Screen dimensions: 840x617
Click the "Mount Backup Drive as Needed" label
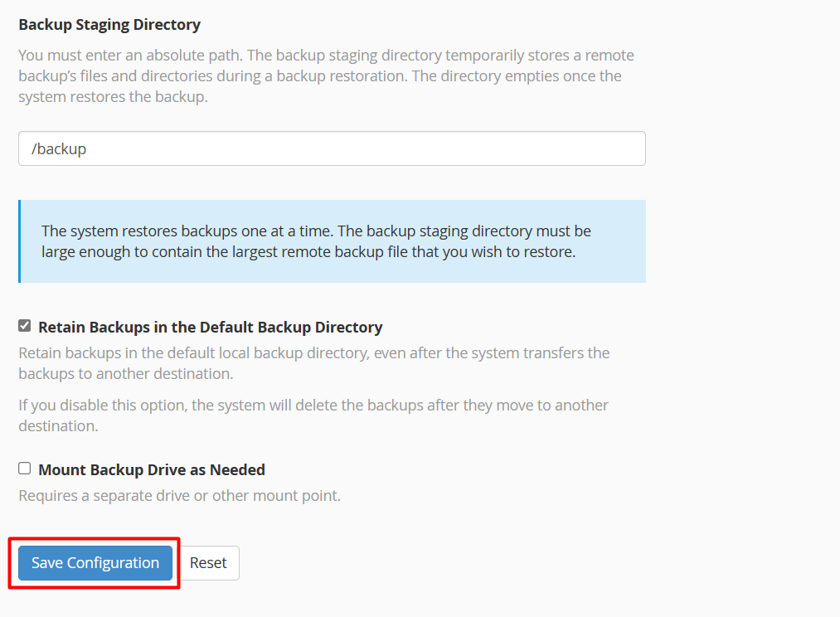pos(152,470)
